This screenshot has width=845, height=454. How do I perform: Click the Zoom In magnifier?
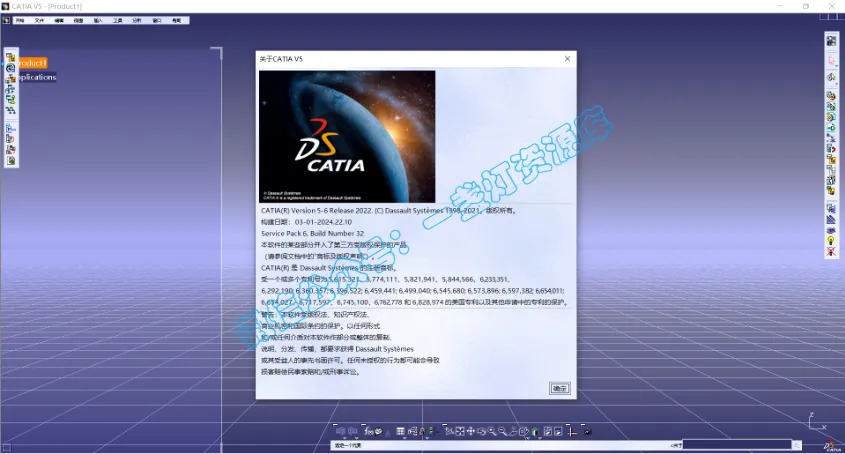coord(492,431)
